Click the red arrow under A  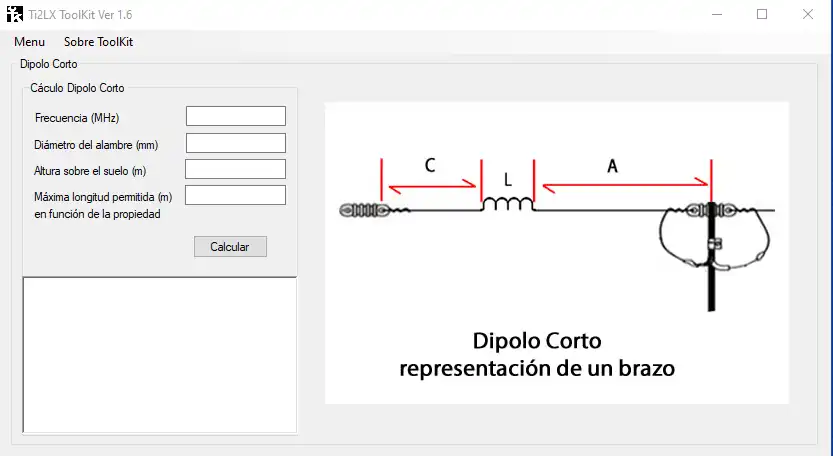tap(625, 185)
